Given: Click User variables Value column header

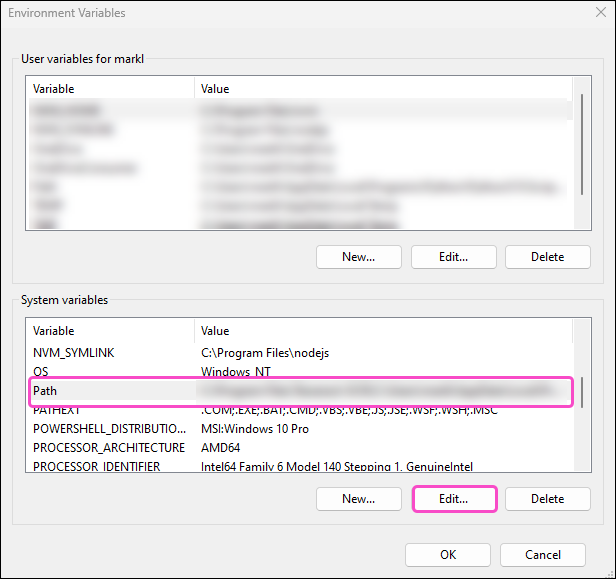Looking at the screenshot, I should coord(383,89).
